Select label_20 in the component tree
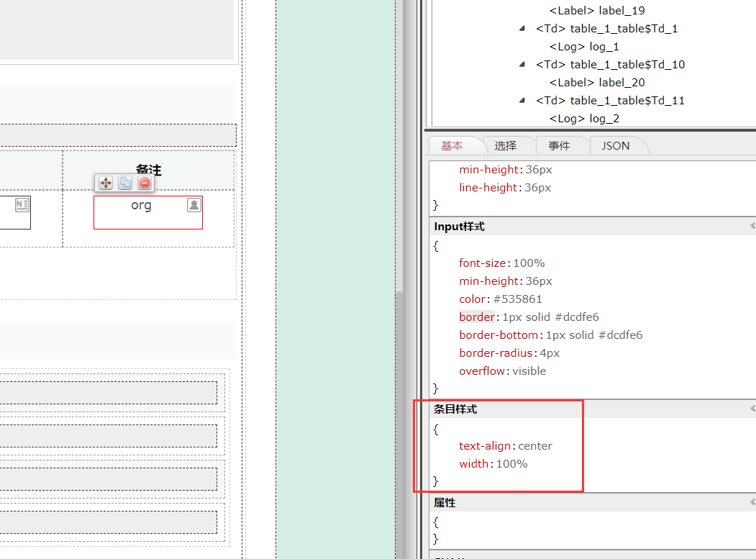The image size is (756, 559). 597,83
